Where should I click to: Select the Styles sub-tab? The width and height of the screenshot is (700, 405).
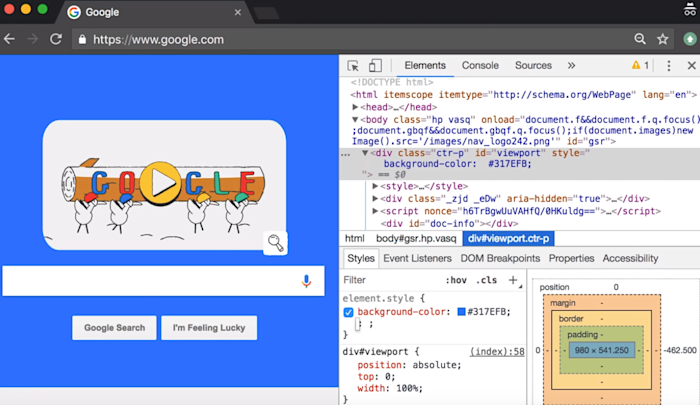coord(361,259)
